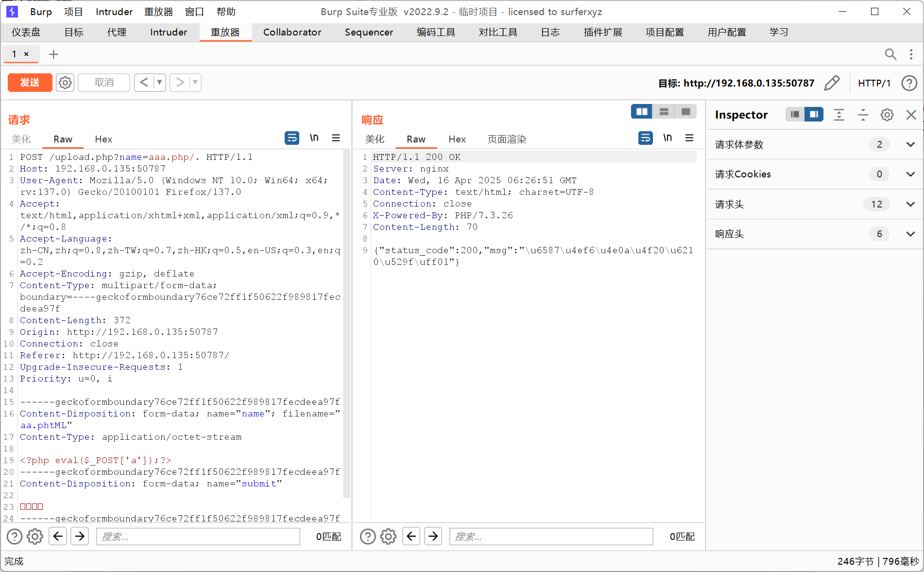Open the previous-history dropdown arrow
This screenshot has width=924, height=572.
159,83
